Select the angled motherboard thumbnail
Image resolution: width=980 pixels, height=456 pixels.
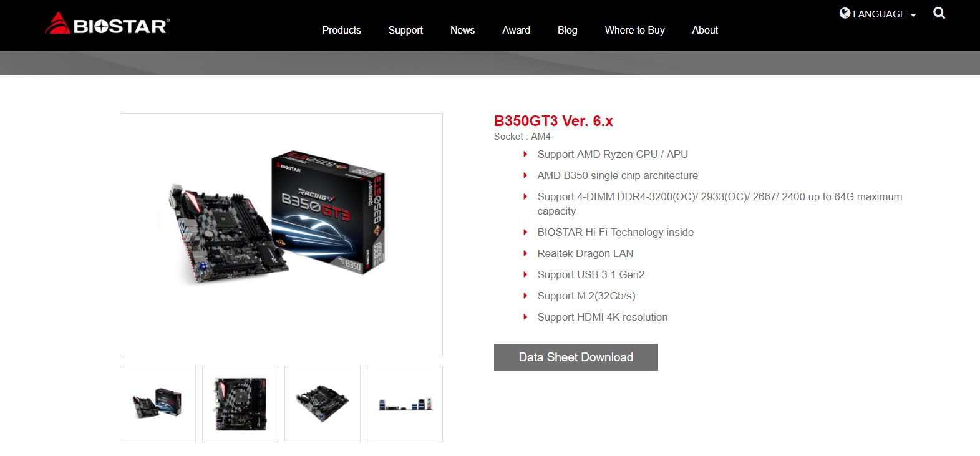pyautogui.click(x=323, y=404)
